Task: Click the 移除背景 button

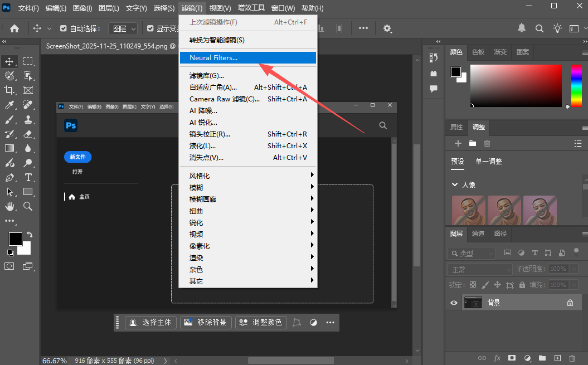Action: 206,322
